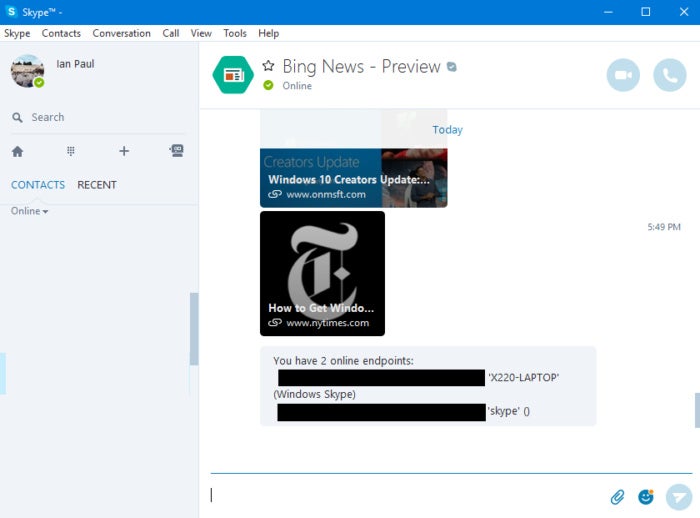Image resolution: width=700 pixels, height=518 pixels.
Task: Open the Contacts menu
Action: click(61, 33)
